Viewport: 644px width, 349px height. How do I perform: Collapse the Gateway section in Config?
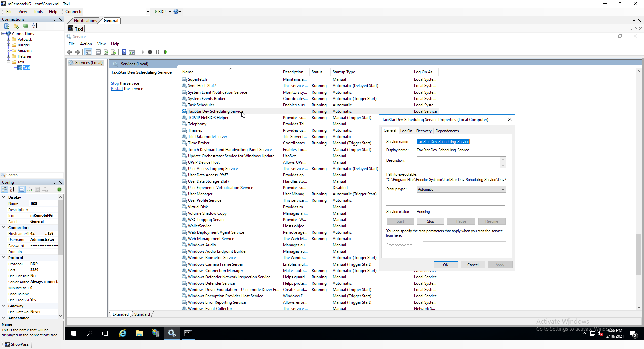tap(4, 306)
